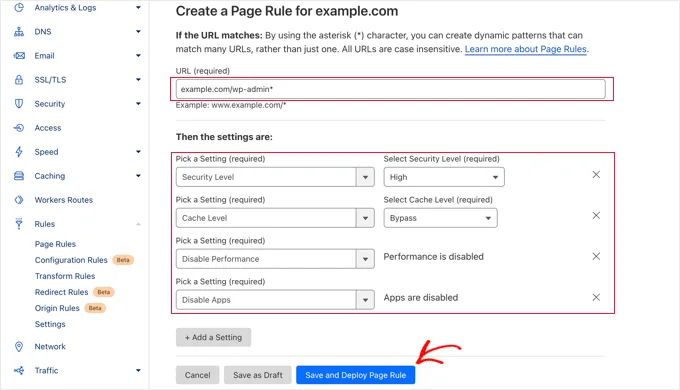Open the Cache Level setting dropdown
This screenshot has width=680, height=390.
point(275,218)
